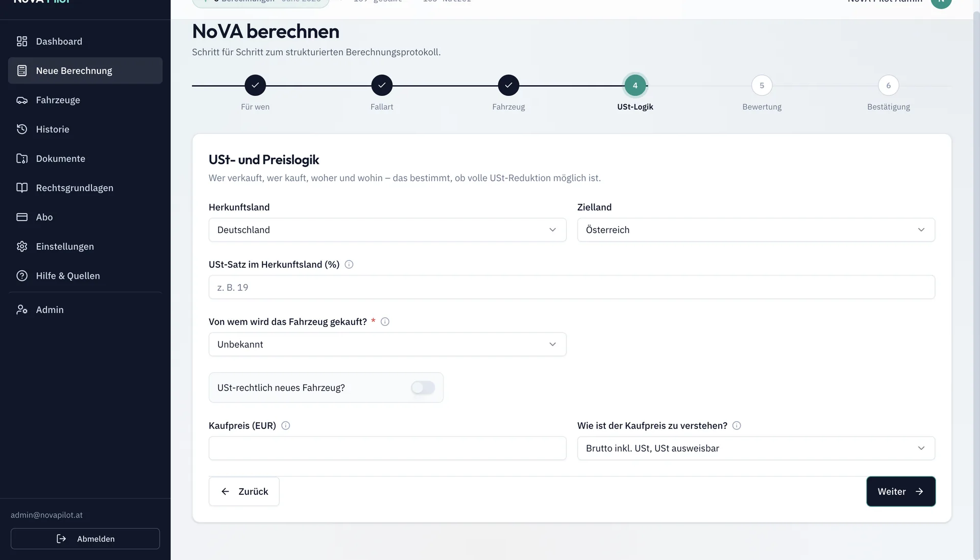
Task: Open the Herkunftsland dropdown showing Deutschland
Action: [x=387, y=230]
